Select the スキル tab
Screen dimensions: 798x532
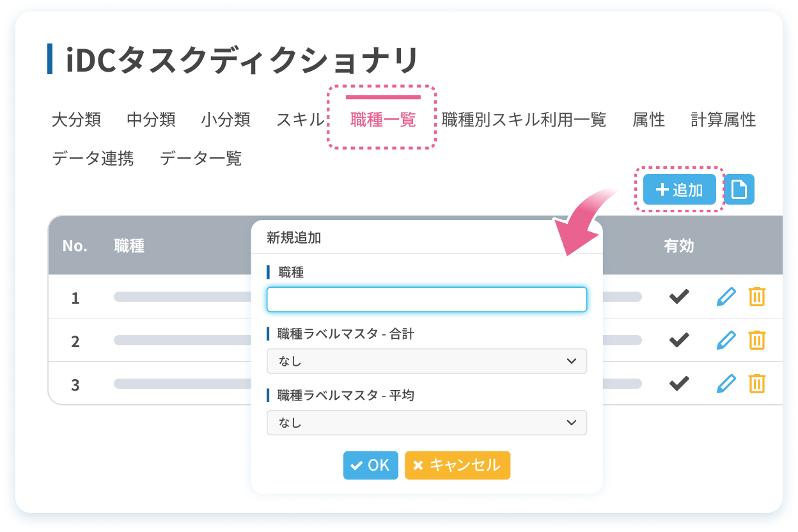click(x=300, y=120)
